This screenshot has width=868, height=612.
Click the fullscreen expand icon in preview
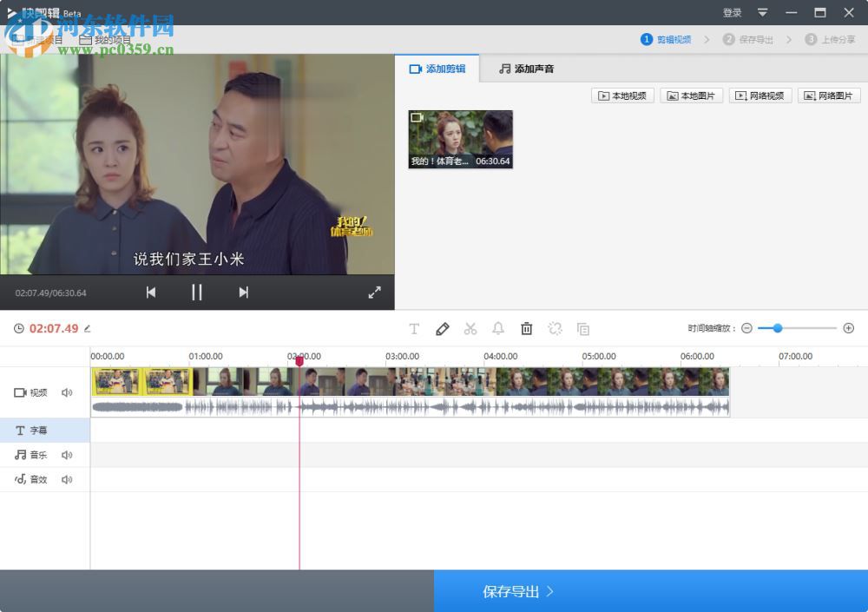click(374, 293)
